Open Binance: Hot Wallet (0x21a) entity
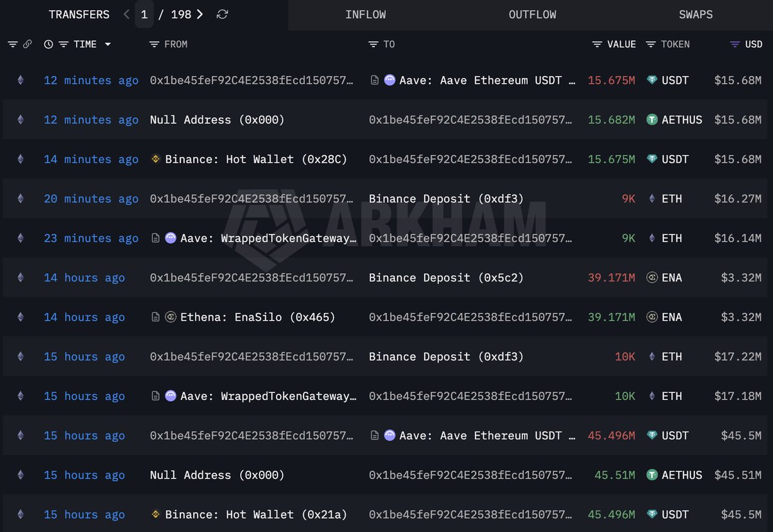Screen dimensions: 773x532 (x=256, y=515)
